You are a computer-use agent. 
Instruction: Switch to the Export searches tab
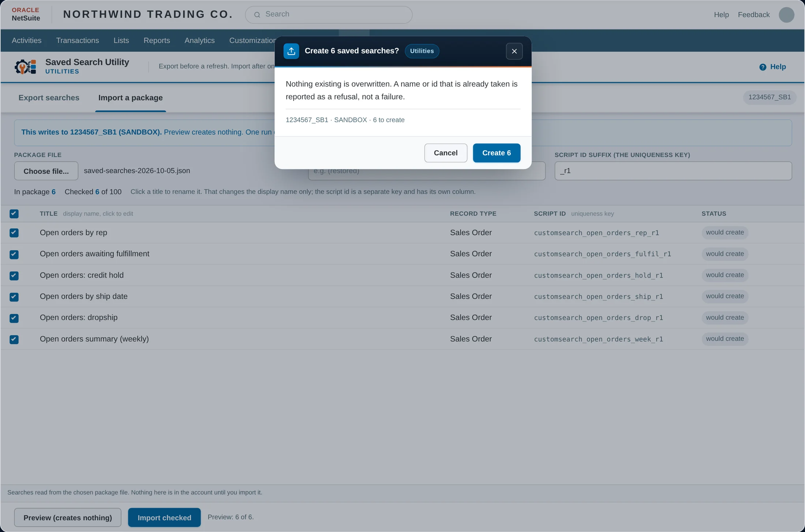[49, 98]
